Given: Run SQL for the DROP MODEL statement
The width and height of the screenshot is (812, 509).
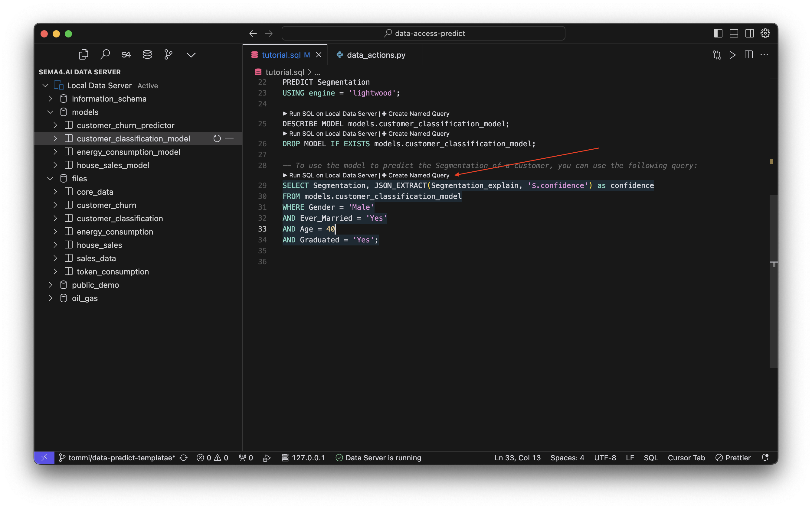Looking at the screenshot, I should pyautogui.click(x=329, y=134).
